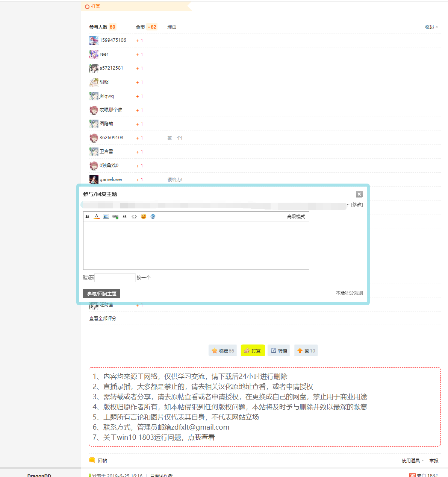Submit with 参与/回复主题 button
The height and width of the screenshot is (477, 448).
(x=101, y=293)
